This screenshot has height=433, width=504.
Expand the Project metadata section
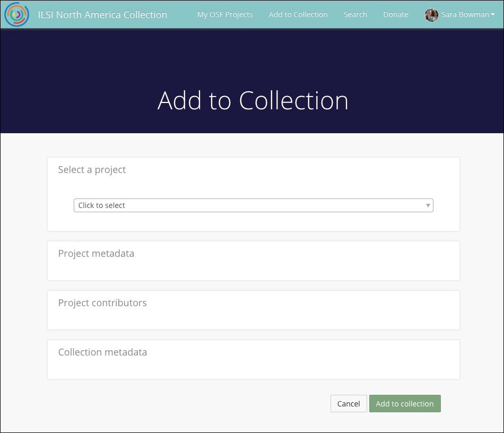[253, 261]
